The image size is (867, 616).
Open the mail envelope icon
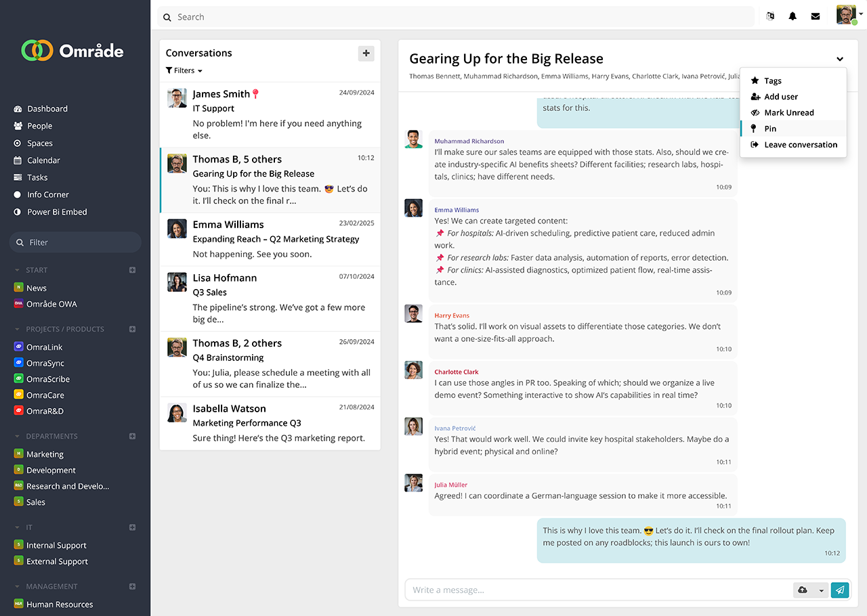click(816, 17)
